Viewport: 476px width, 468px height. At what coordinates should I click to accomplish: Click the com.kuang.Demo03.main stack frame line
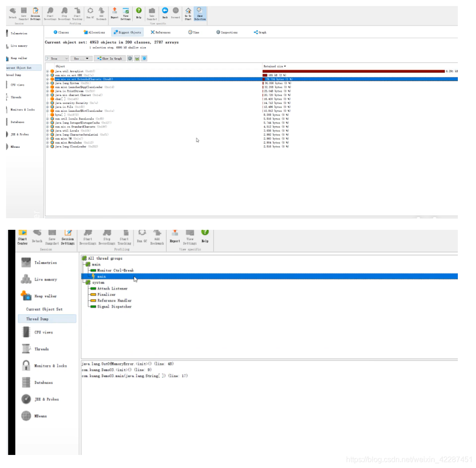click(135, 376)
